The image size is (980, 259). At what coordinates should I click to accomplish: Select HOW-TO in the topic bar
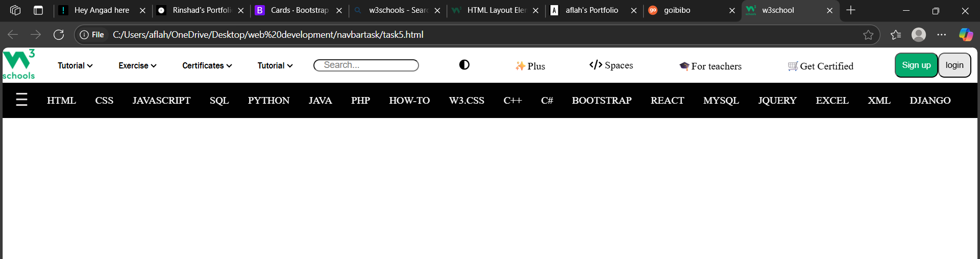409,101
